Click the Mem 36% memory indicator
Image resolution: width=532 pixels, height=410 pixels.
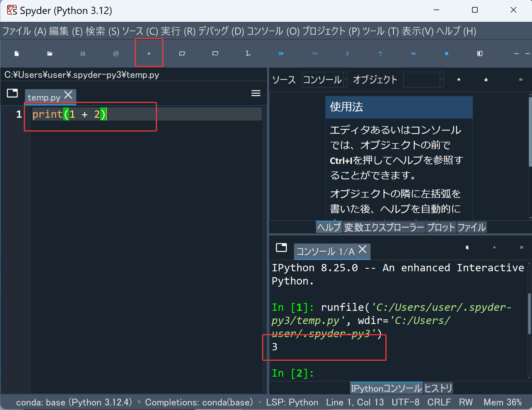503,402
